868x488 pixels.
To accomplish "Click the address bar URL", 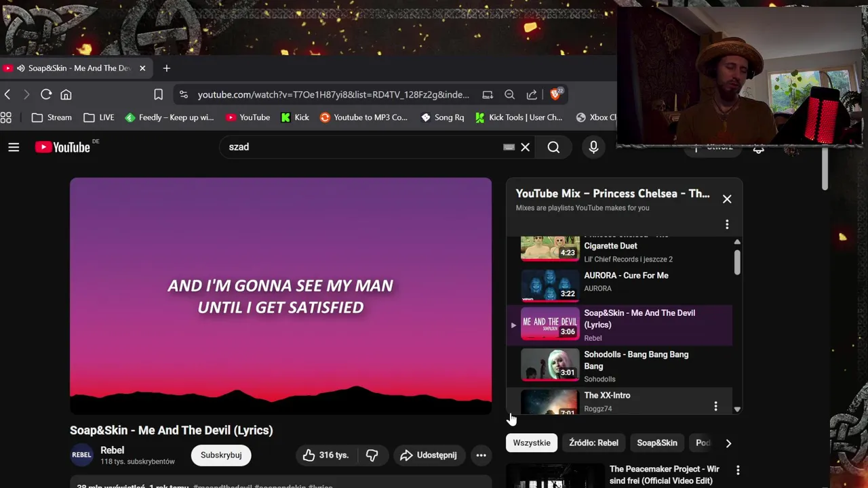I will 333,95.
